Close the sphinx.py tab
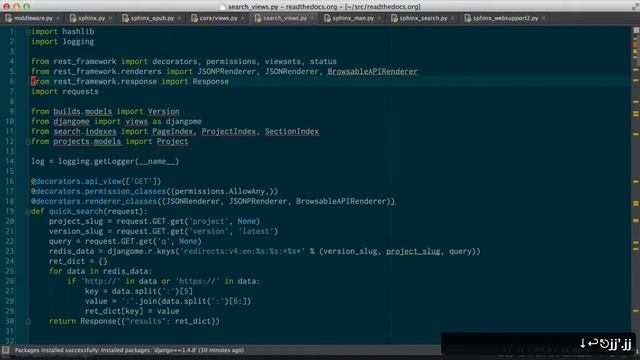The height and width of the screenshot is (360, 640). [x=110, y=18]
